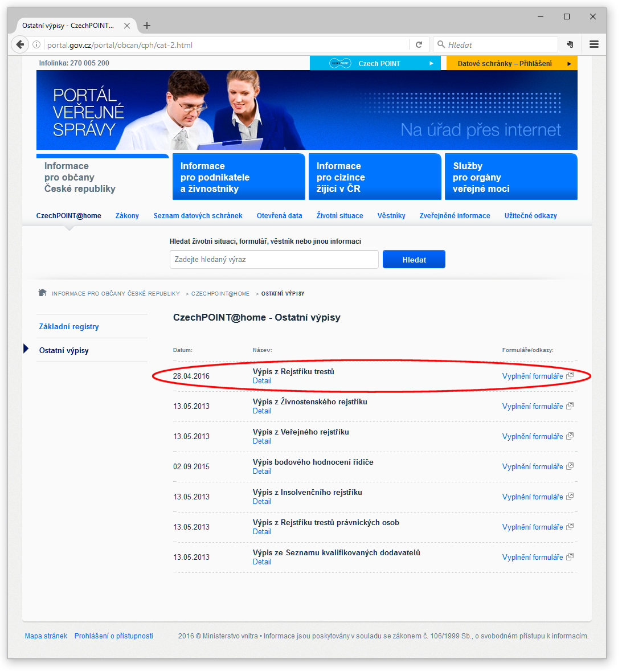The height and width of the screenshot is (672, 622).
Task: Open the Otevřená data menu item
Action: pos(280,216)
